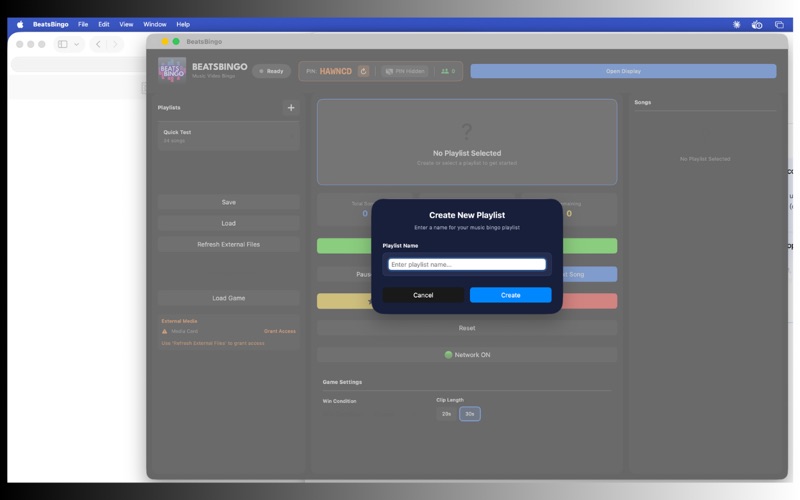Screen dimensions: 800x500
Task: Select the 20s clip length option
Action: 446,414
